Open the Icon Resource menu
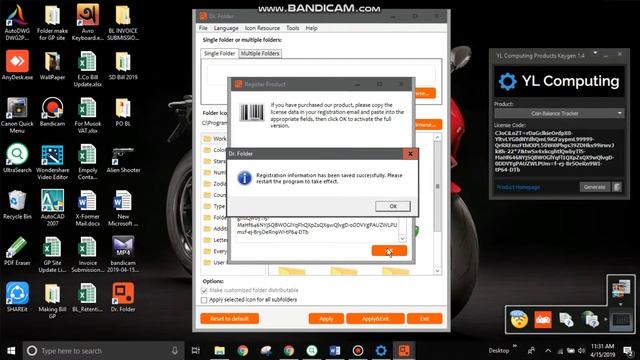This screenshot has width=640, height=360. [262, 28]
